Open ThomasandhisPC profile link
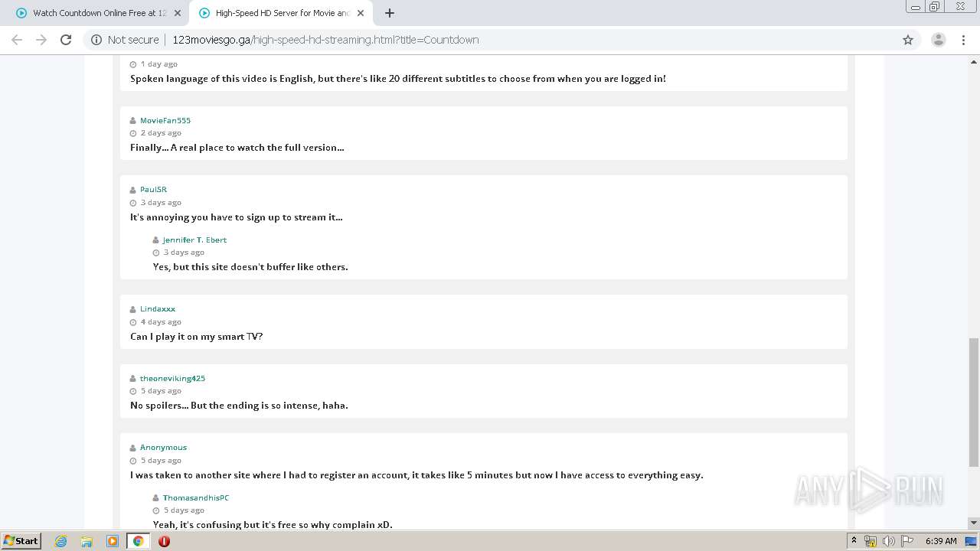This screenshot has width=980, height=551. [x=196, y=497]
